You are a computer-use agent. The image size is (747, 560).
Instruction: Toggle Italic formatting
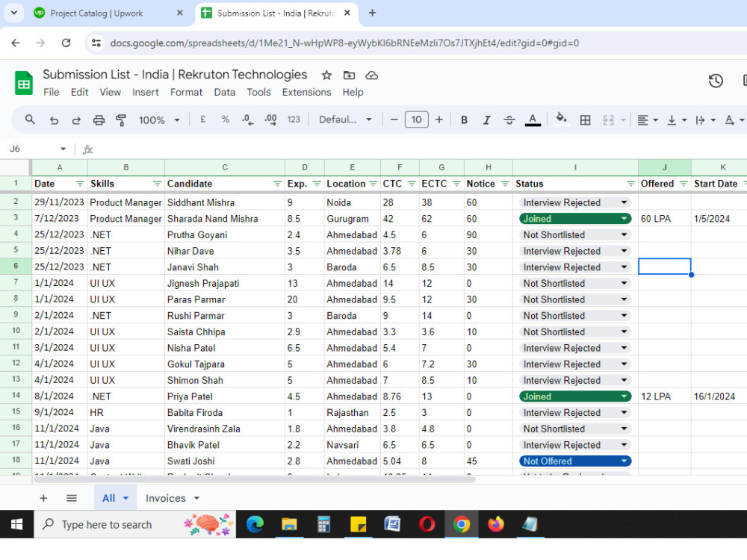point(486,120)
